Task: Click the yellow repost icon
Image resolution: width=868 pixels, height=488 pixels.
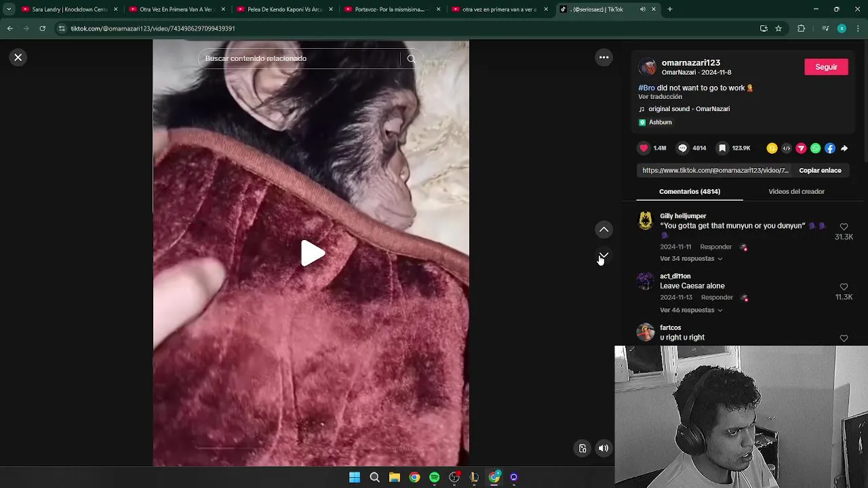Action: (x=772, y=148)
